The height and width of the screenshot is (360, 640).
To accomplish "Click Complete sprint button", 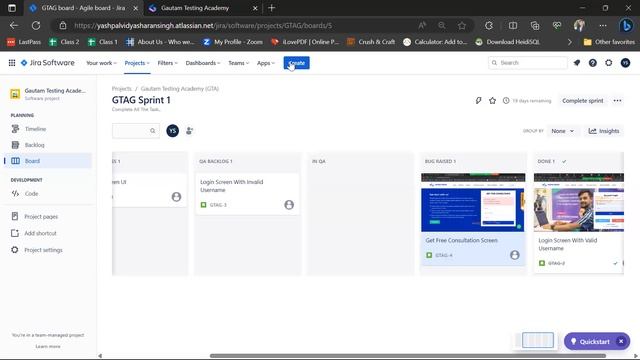I will tap(582, 100).
